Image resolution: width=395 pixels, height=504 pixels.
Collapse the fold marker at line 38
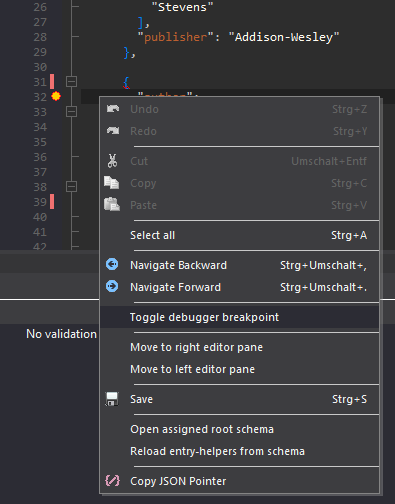click(71, 186)
